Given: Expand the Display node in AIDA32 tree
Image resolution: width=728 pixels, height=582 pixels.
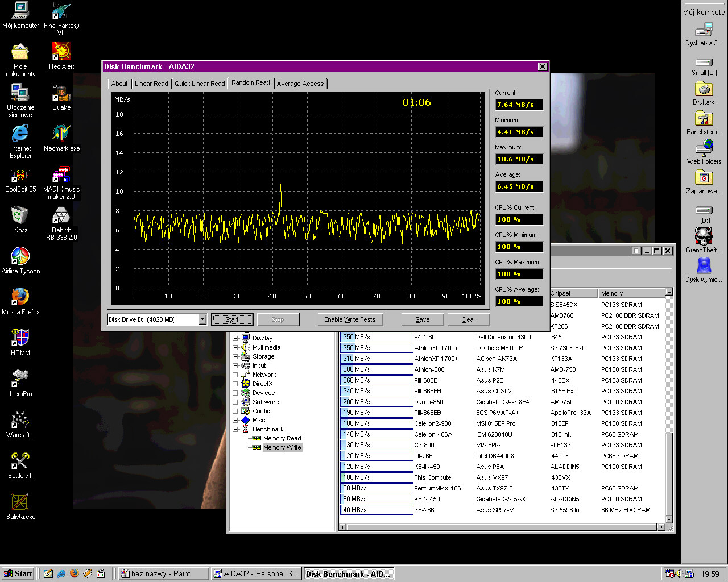Looking at the screenshot, I should [x=235, y=338].
